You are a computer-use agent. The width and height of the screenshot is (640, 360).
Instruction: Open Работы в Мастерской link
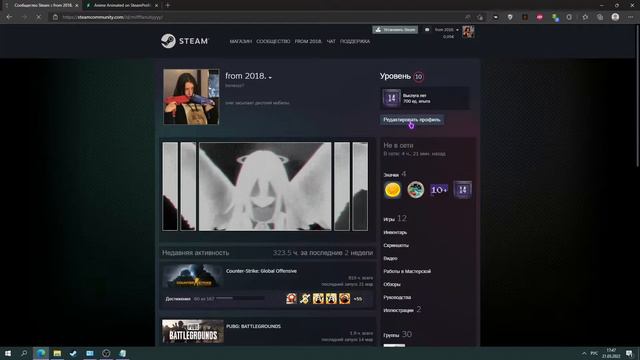[407, 271]
